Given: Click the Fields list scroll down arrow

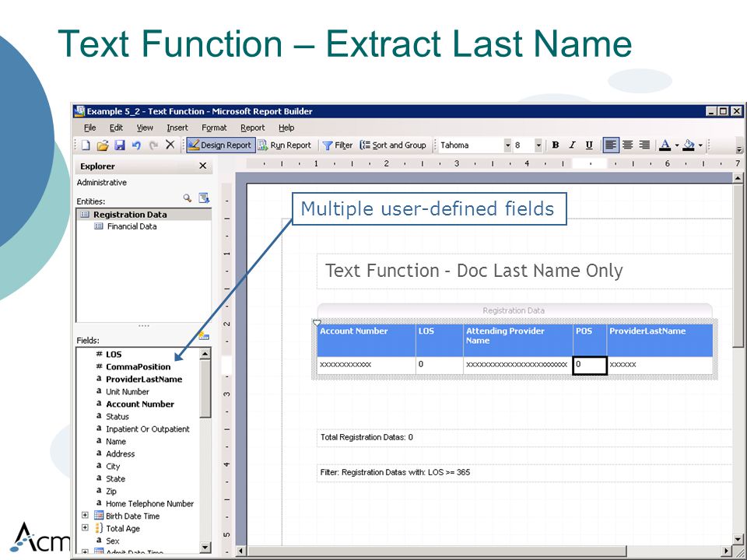Looking at the screenshot, I should click(x=205, y=548).
